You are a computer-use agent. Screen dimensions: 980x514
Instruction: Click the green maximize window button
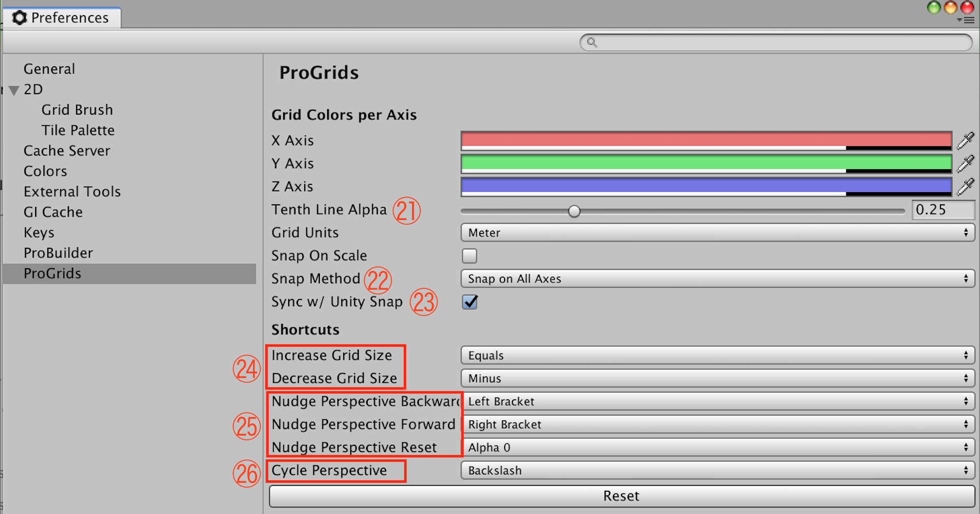(934, 8)
